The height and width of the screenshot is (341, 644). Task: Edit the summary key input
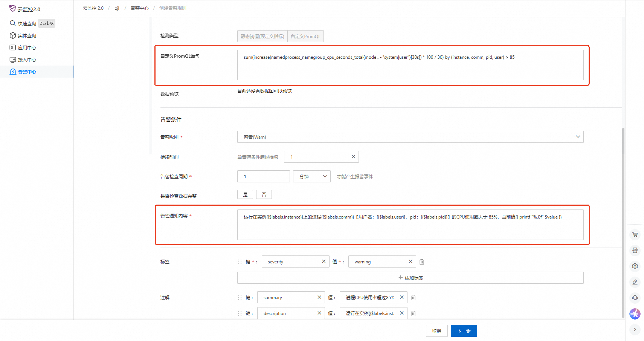(x=291, y=297)
